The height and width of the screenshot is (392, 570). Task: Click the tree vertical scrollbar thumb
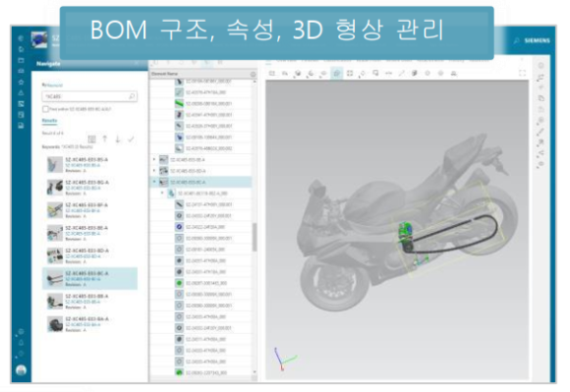255,237
